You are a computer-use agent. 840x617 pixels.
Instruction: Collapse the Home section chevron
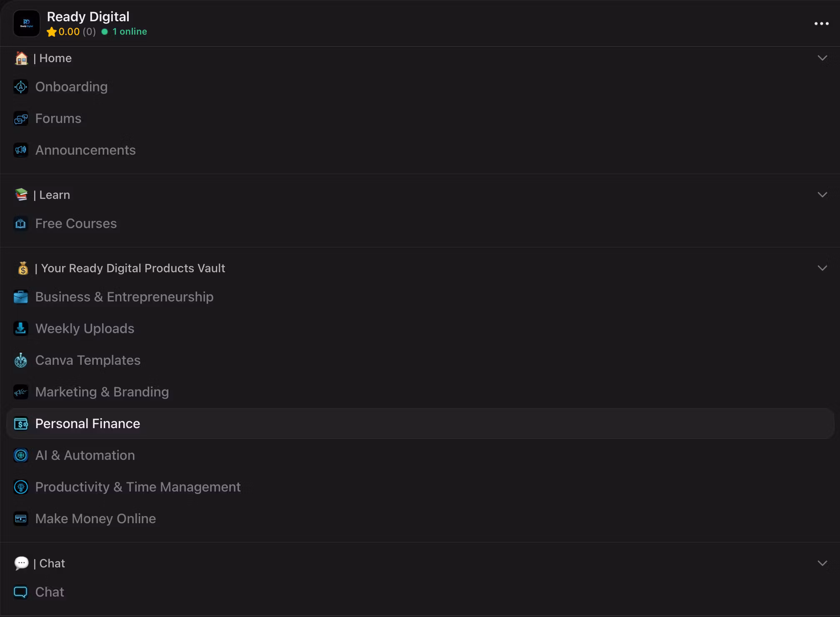[822, 58]
